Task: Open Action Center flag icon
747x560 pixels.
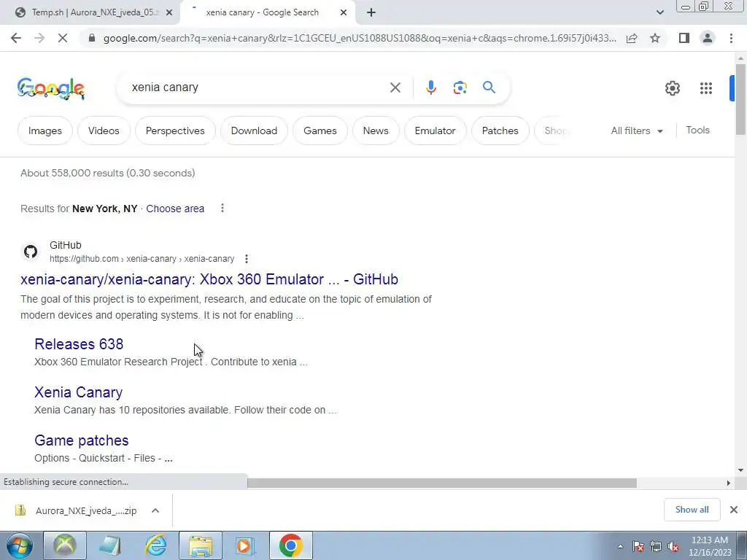Action: tap(638, 547)
